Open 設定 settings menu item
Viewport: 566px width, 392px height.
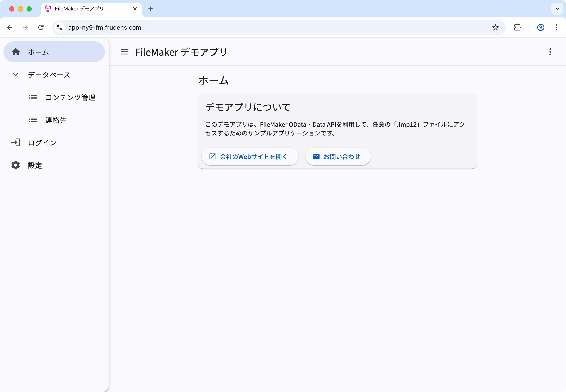(x=54, y=165)
